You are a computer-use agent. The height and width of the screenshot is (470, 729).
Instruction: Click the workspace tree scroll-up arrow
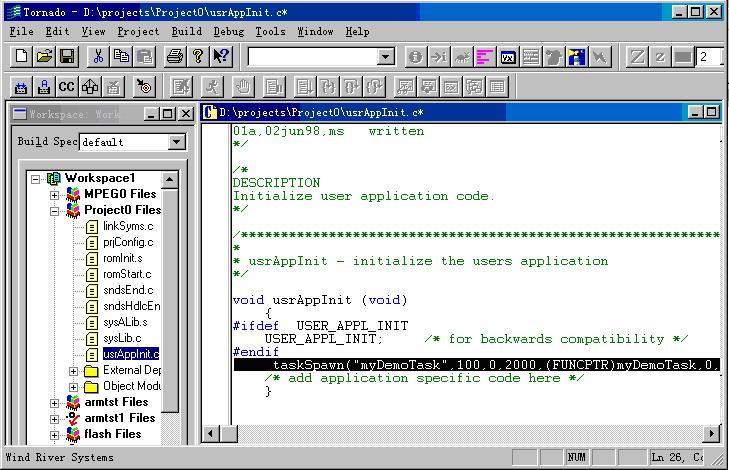coord(170,179)
